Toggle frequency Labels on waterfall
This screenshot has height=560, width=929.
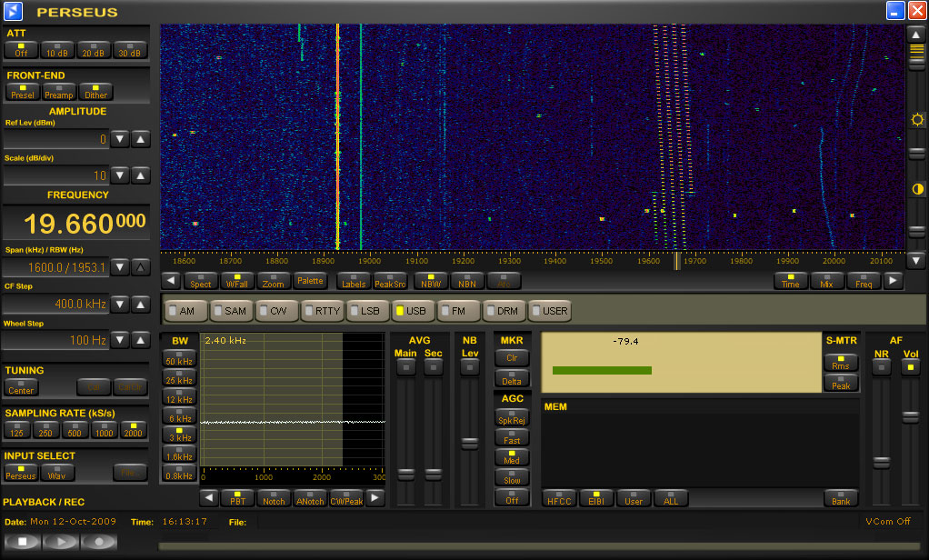pyautogui.click(x=354, y=280)
